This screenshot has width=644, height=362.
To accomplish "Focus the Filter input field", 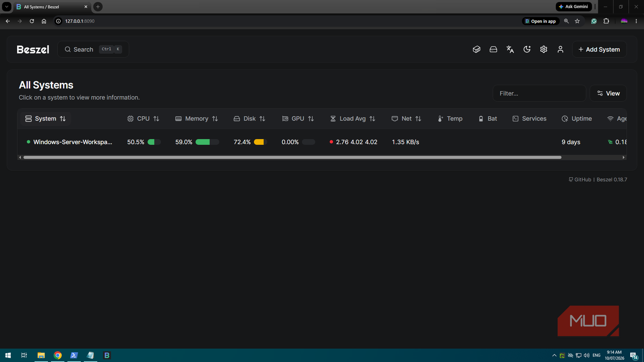I will [539, 93].
